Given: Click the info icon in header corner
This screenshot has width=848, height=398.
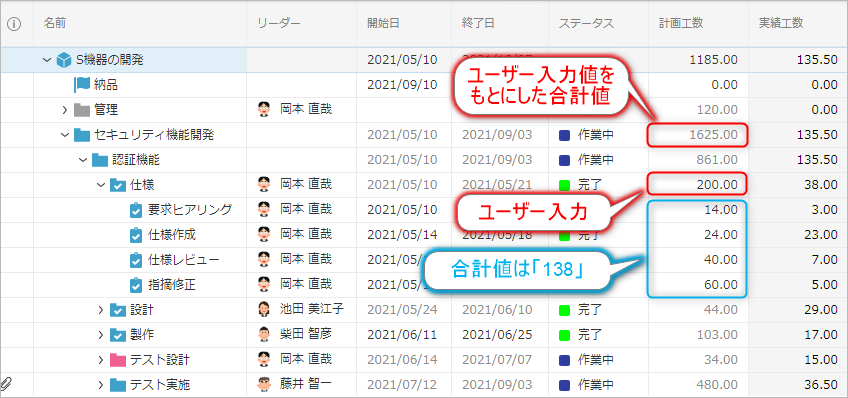Looking at the screenshot, I should [14, 24].
